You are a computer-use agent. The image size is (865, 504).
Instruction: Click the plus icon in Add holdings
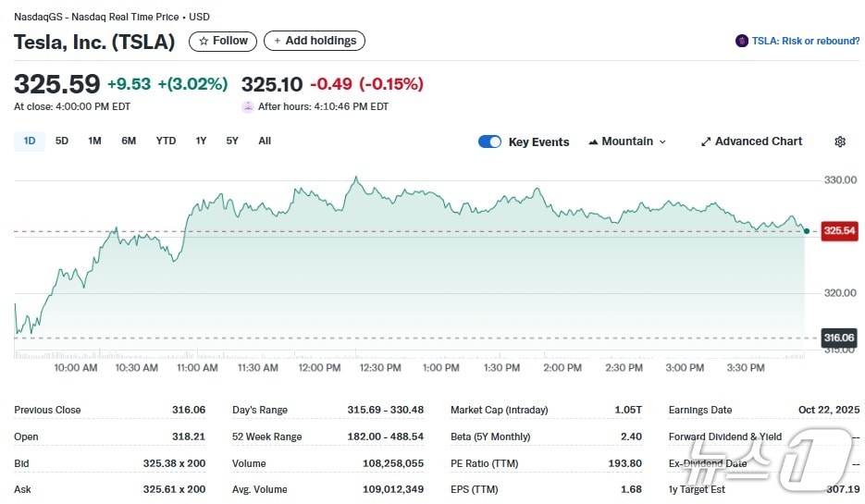[x=278, y=41]
